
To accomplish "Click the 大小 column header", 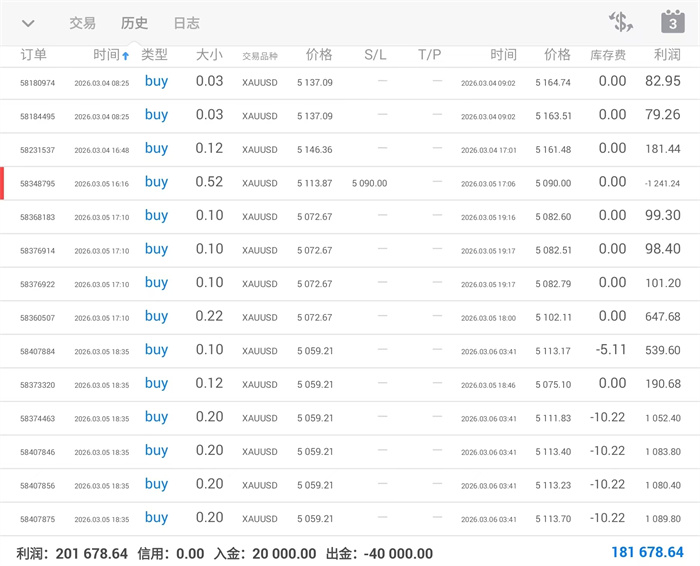I will 209,55.
